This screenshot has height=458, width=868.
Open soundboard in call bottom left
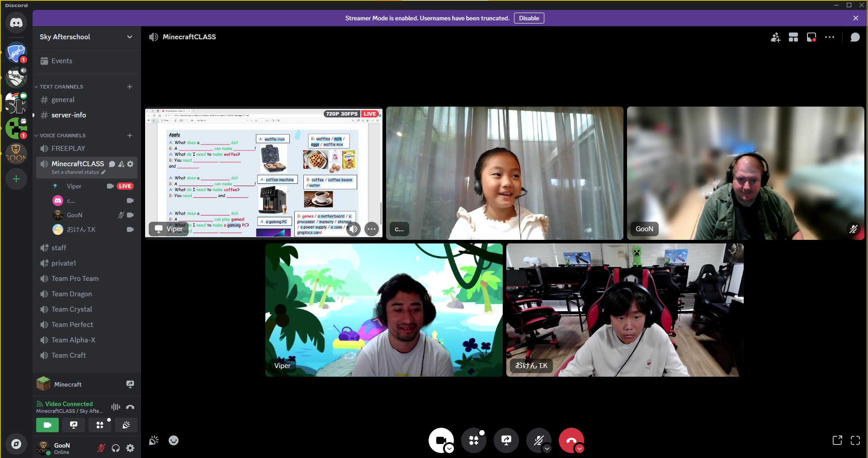click(x=154, y=440)
